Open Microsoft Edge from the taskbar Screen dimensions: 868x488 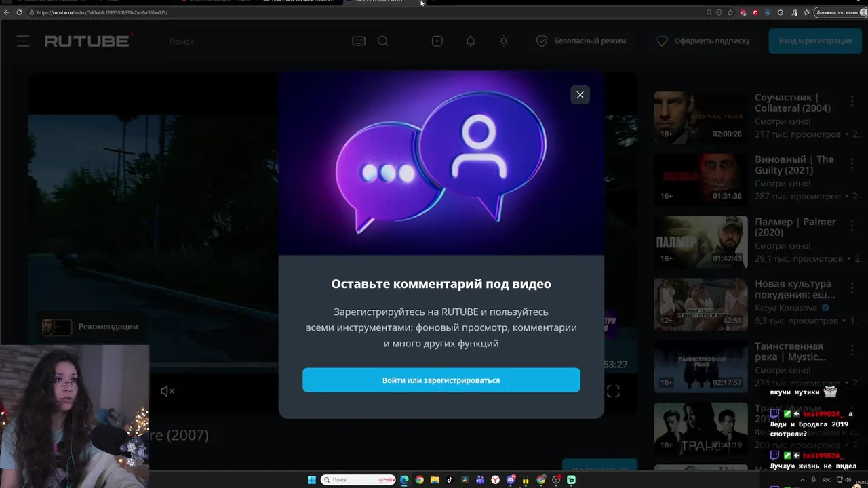404,480
